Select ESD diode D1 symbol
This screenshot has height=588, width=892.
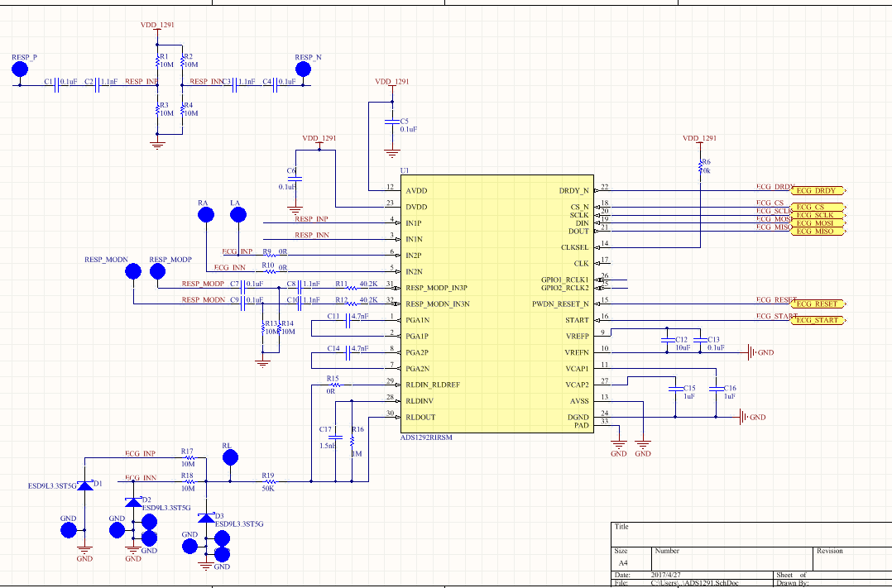point(84,485)
